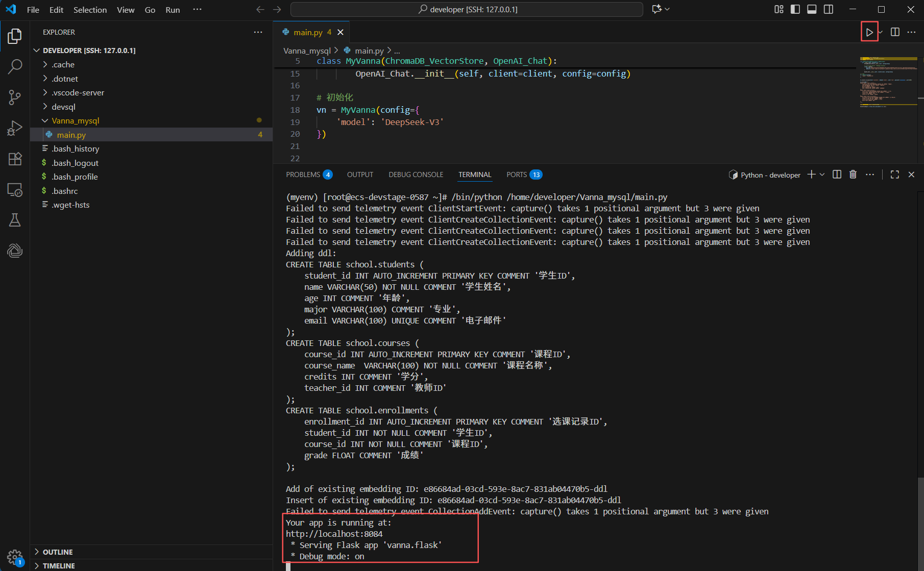Toggle the primary side bar visibility
The height and width of the screenshot is (571, 924).
click(x=795, y=9)
